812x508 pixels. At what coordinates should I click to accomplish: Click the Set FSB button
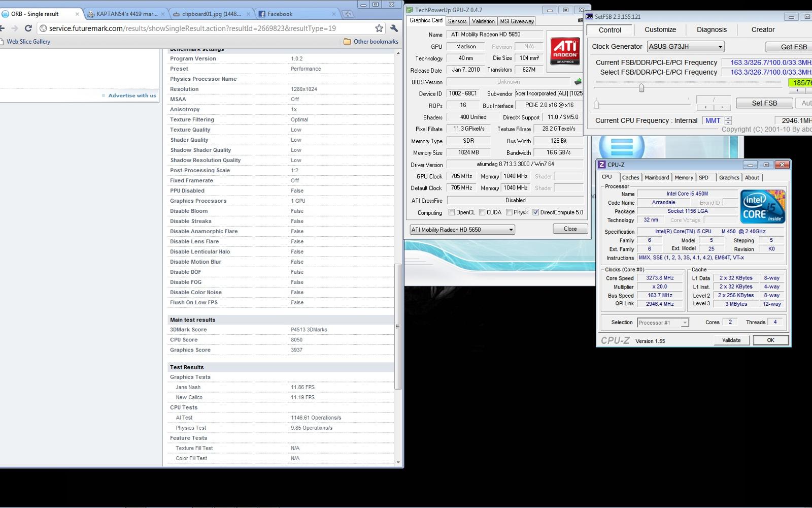point(764,103)
